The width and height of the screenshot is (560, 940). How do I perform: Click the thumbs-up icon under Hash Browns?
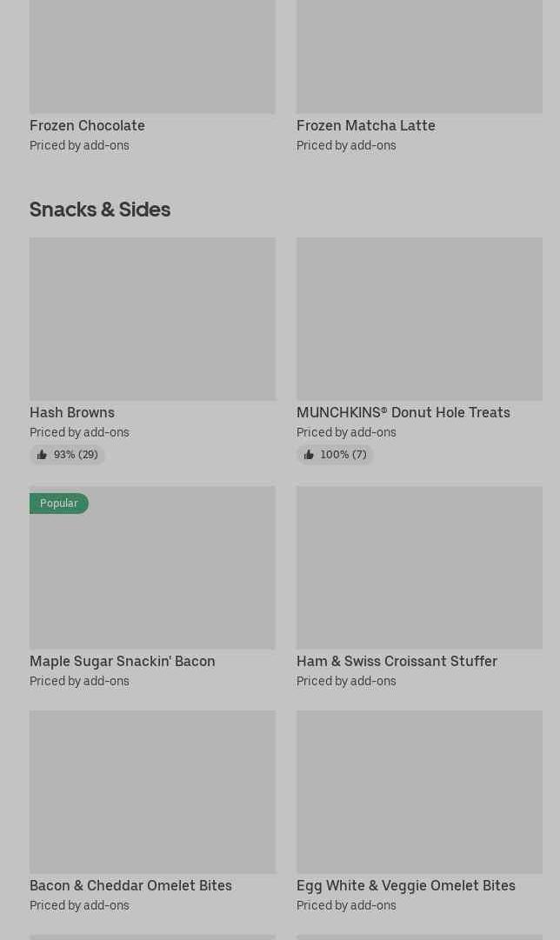point(42,455)
